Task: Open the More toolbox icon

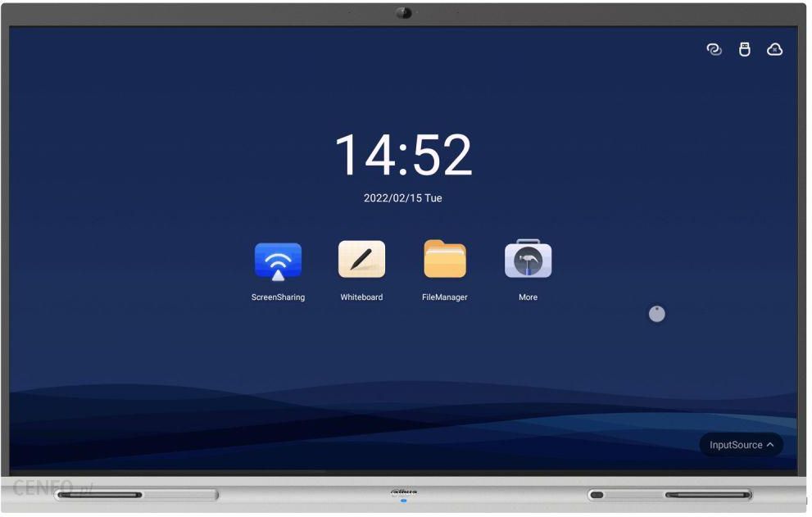Action: [528, 260]
